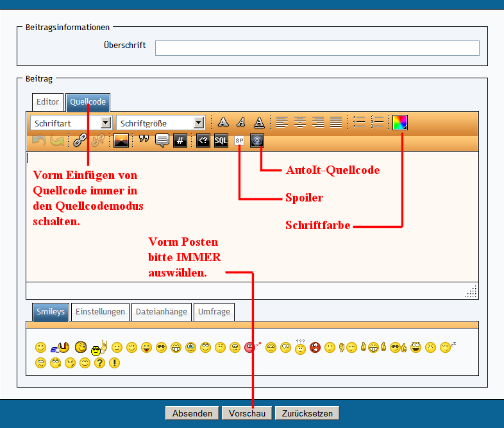Viewport: 504px width, 428px height.
Task: Insert SQL code block via SQL icon
Action: pos(221,141)
